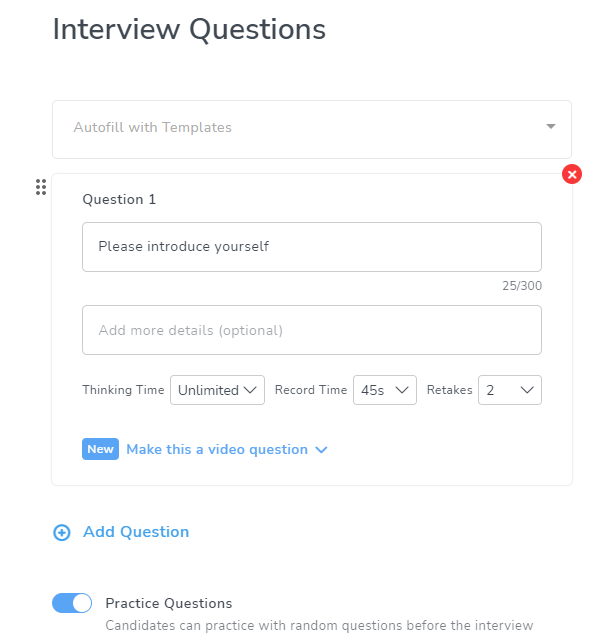The width and height of the screenshot is (607, 641).
Task: Open the Retakes dropdown
Action: 509,390
